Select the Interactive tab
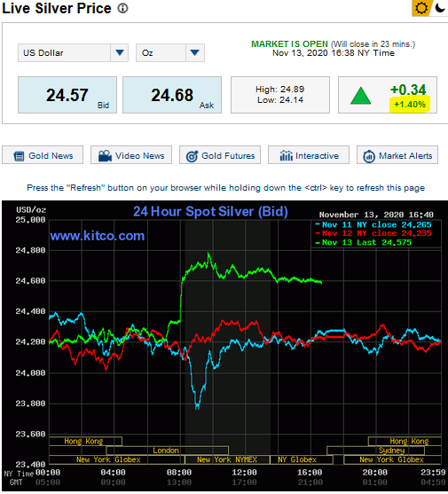The height and width of the screenshot is (494, 448). [x=309, y=155]
